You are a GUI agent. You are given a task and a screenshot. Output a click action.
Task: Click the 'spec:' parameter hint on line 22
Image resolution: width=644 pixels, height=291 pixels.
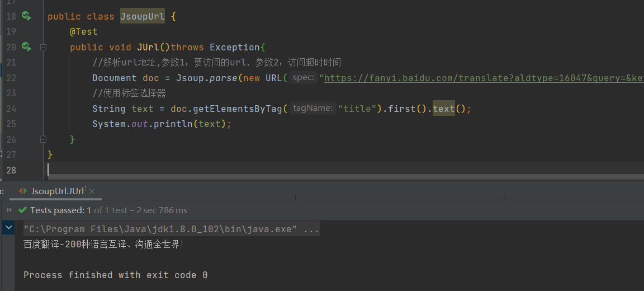[304, 78]
